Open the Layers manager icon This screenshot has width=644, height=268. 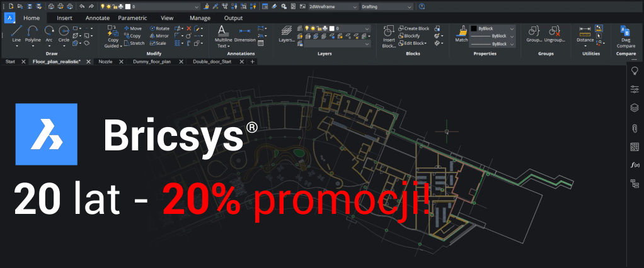[x=287, y=31]
